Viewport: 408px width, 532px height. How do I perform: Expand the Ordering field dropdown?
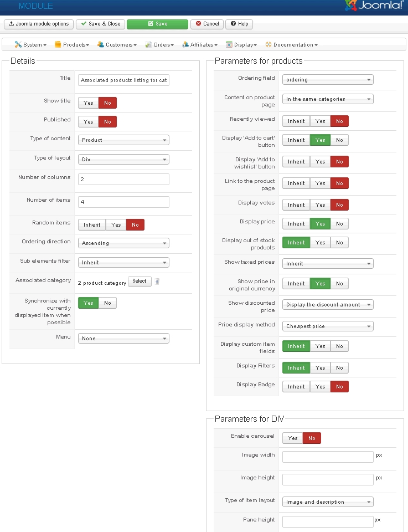(x=328, y=80)
